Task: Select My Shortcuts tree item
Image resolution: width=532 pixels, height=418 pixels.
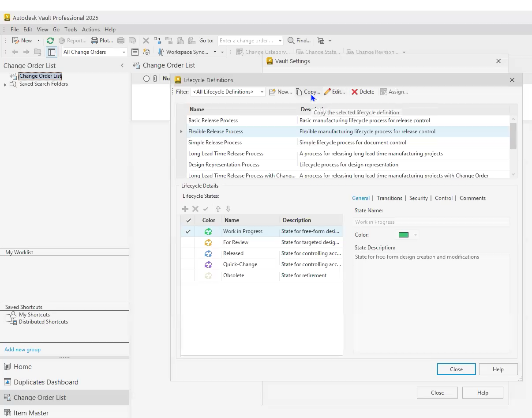Action: tap(34, 315)
